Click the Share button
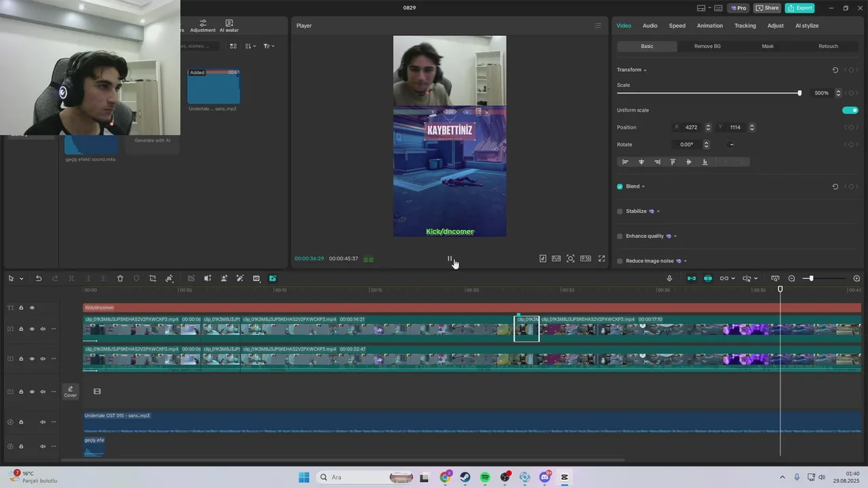 767,8
